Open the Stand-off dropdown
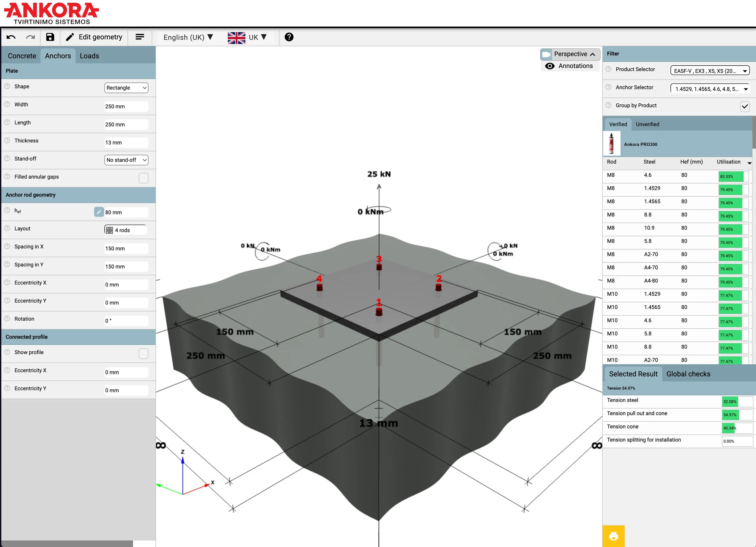Image resolution: width=756 pixels, height=547 pixels. (x=126, y=160)
